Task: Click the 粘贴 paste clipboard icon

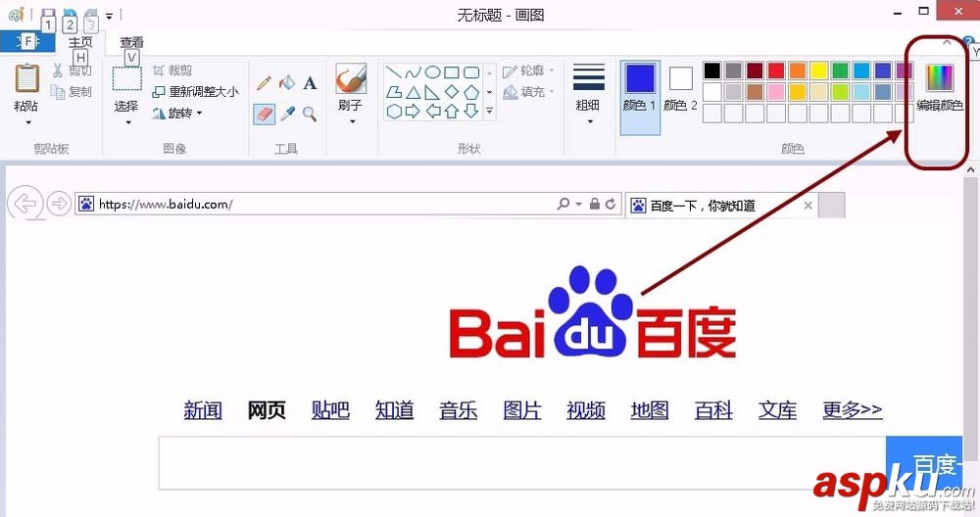Action: coord(26,78)
